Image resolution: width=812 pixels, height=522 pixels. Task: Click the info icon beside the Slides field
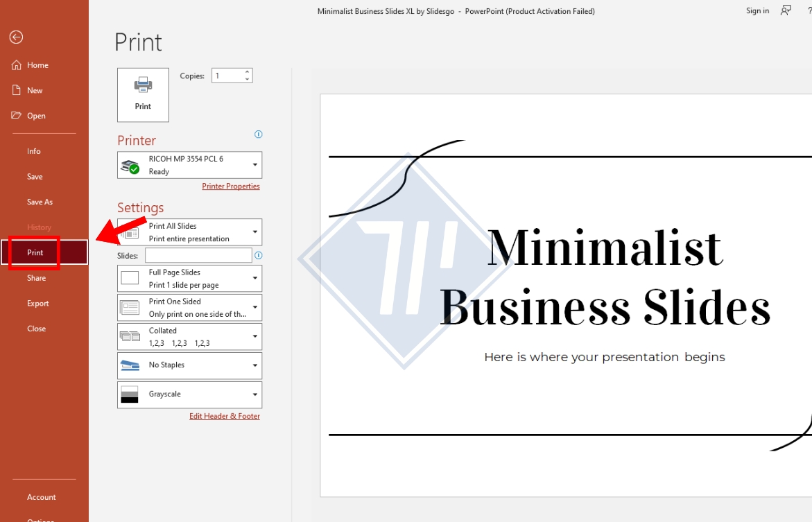click(x=258, y=256)
